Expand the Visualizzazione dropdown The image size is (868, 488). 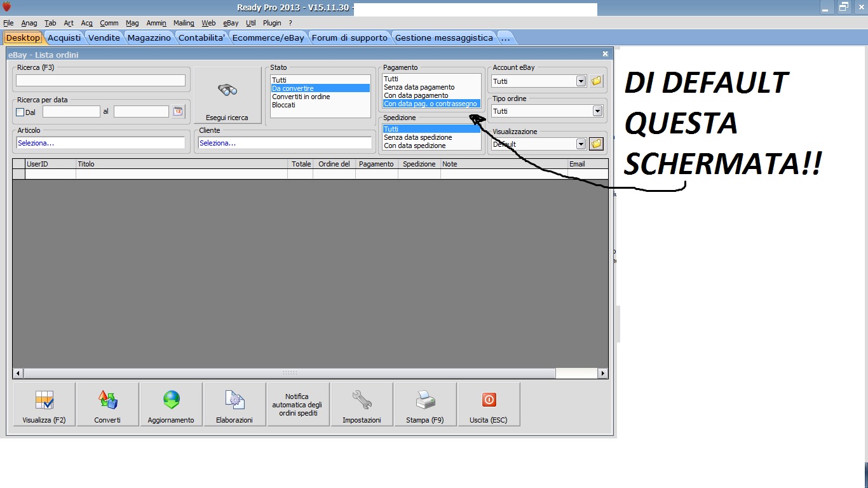pos(581,144)
